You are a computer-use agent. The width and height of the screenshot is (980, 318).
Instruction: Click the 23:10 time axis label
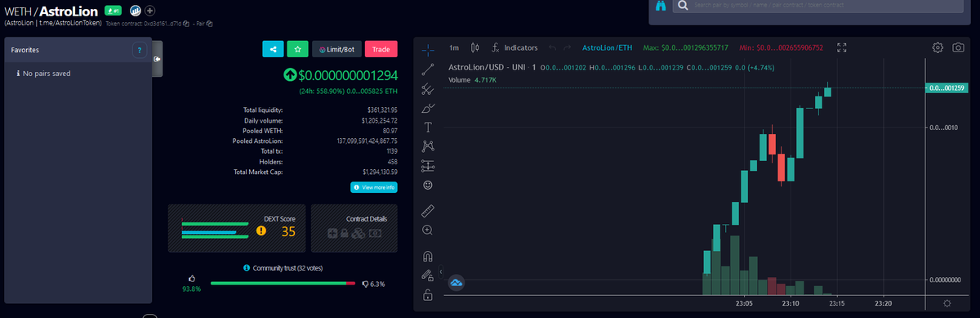click(x=790, y=302)
